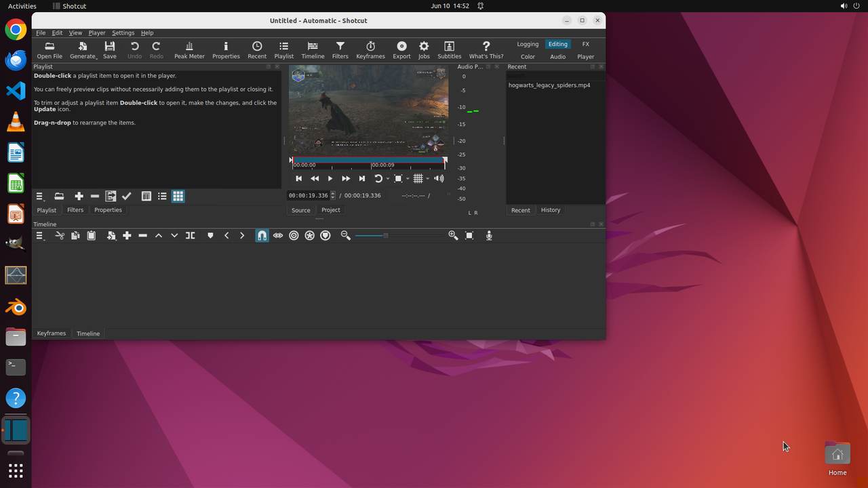Screen dimensions: 868x488
Task: Expand player loop options arrow
Action: click(x=387, y=179)
